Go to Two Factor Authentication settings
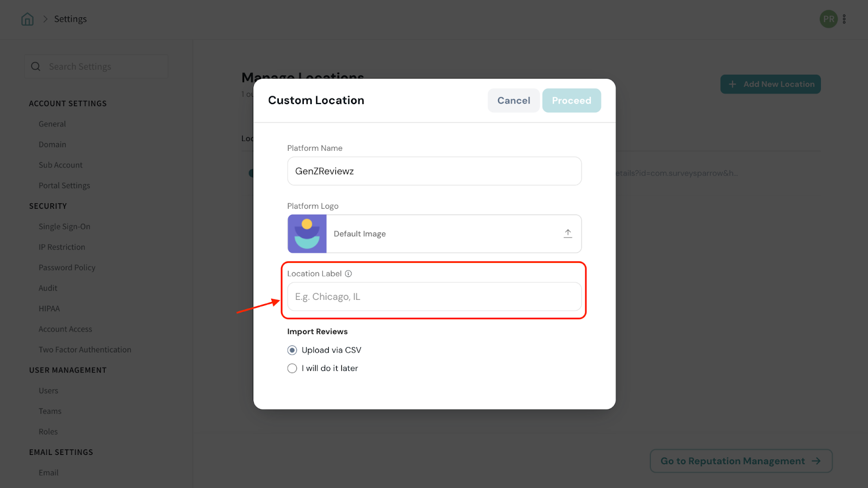This screenshot has height=488, width=868. 85,350
